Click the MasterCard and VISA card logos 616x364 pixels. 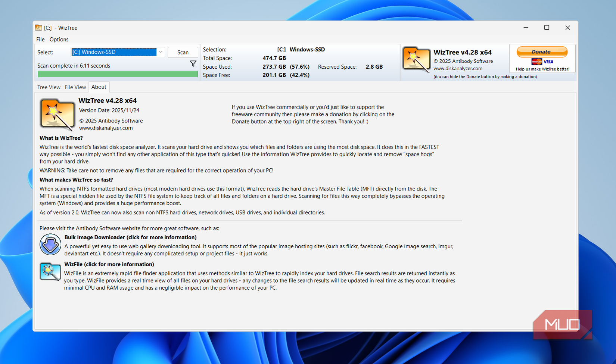coord(542,62)
